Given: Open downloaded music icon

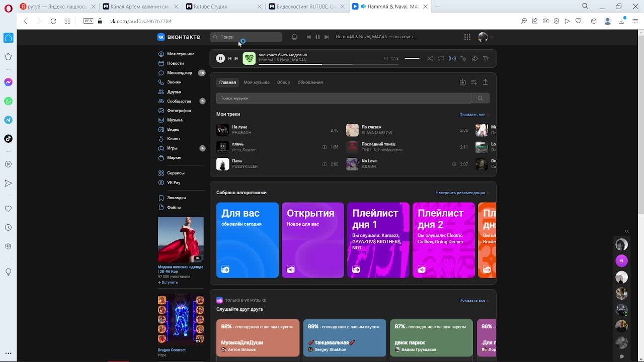Looking at the screenshot, I should coord(463,82).
